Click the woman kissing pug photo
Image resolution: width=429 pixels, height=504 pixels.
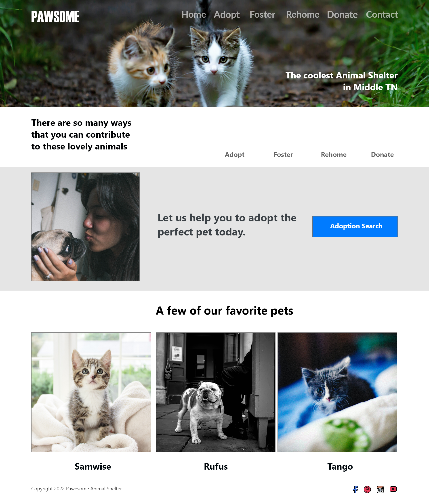click(x=85, y=227)
